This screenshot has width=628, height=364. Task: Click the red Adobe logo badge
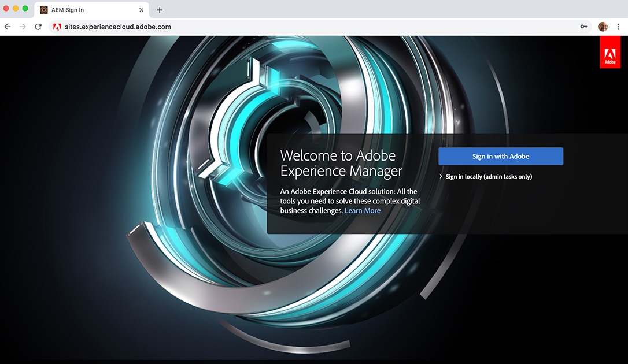[609, 52]
